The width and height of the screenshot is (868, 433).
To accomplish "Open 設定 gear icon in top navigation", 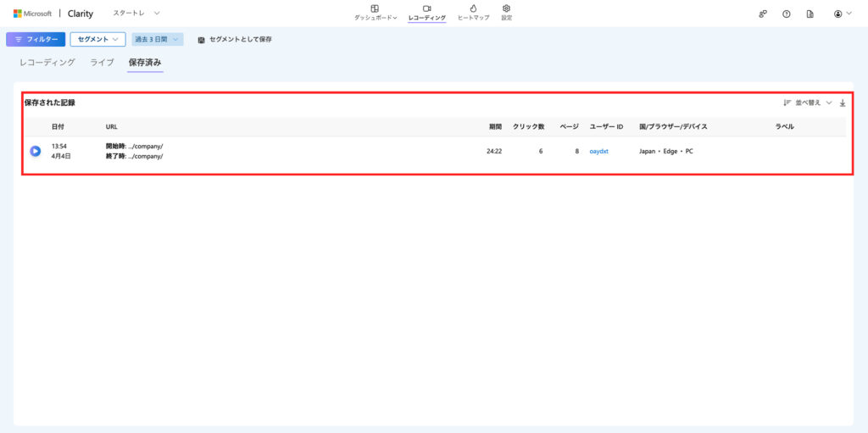I will click(506, 8).
